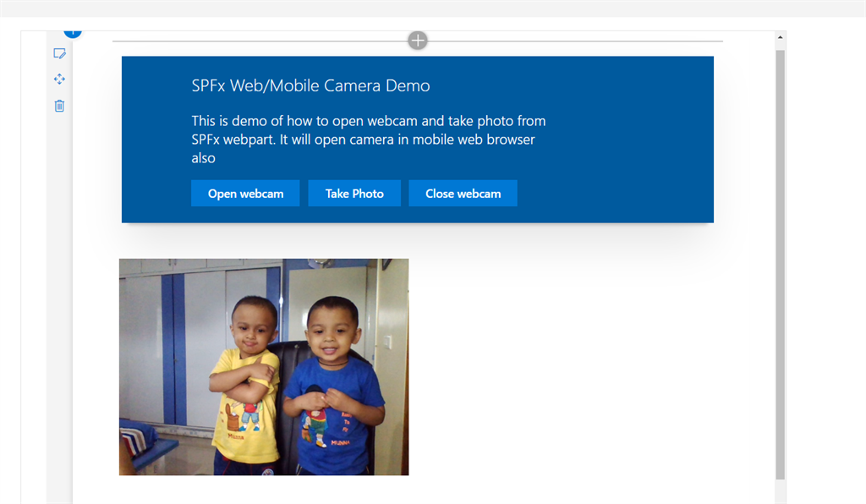Click the SPFx Web/Mobile Camera Demo heading
Viewport: 866px width, 504px height.
[x=310, y=86]
